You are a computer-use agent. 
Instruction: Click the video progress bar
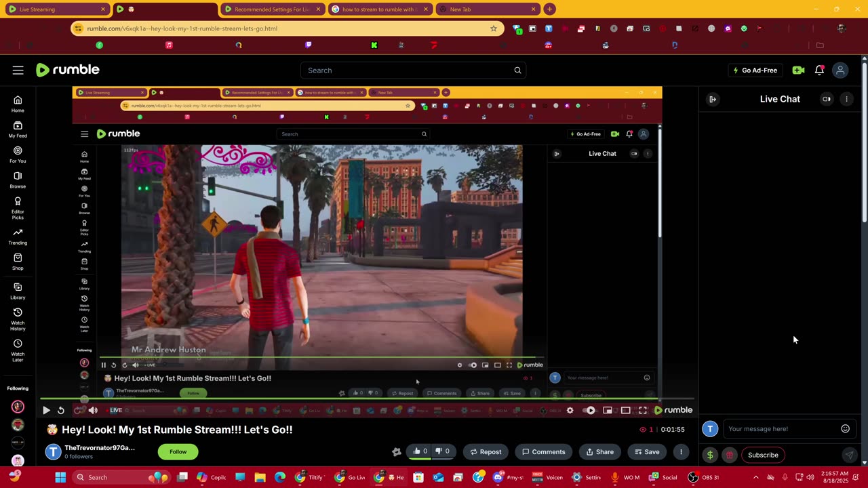367,399
